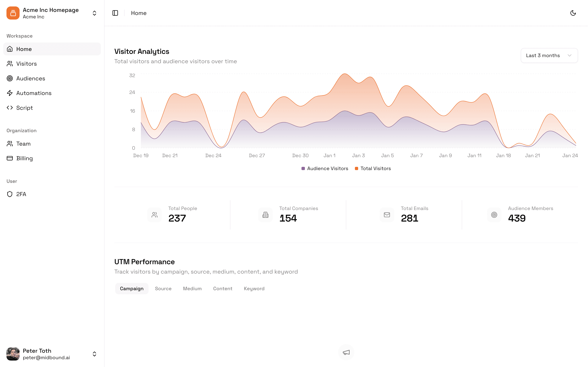Click the Total Emails envelope icon
The image size is (588, 367).
[387, 215]
